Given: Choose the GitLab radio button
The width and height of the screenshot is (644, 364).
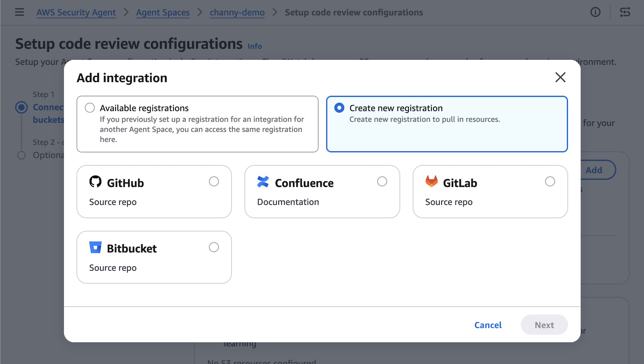Looking at the screenshot, I should point(550,182).
